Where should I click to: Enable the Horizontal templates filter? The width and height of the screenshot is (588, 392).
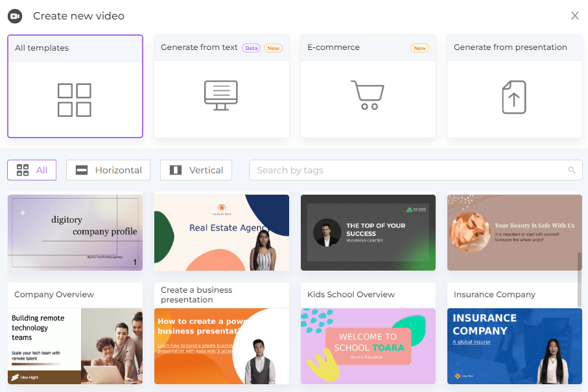click(x=108, y=170)
